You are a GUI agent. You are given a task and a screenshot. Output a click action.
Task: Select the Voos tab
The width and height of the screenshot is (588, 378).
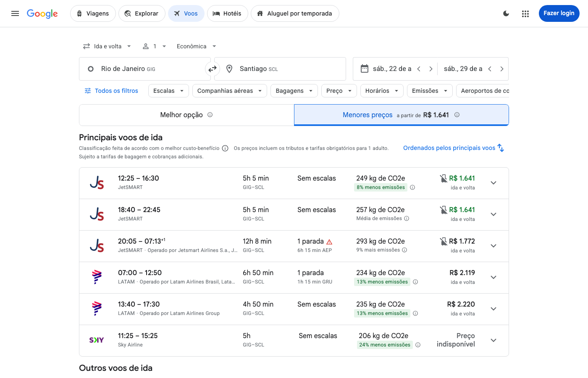[x=186, y=13]
